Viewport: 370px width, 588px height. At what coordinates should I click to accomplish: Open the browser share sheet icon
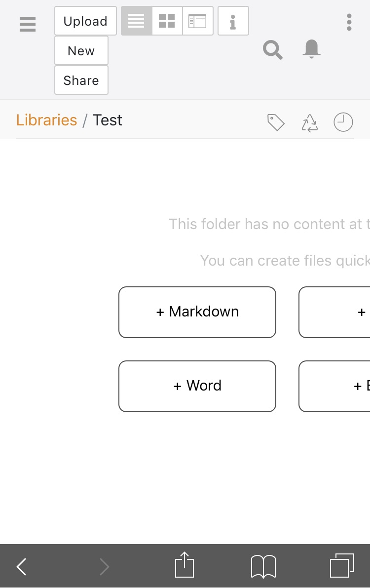click(x=185, y=565)
